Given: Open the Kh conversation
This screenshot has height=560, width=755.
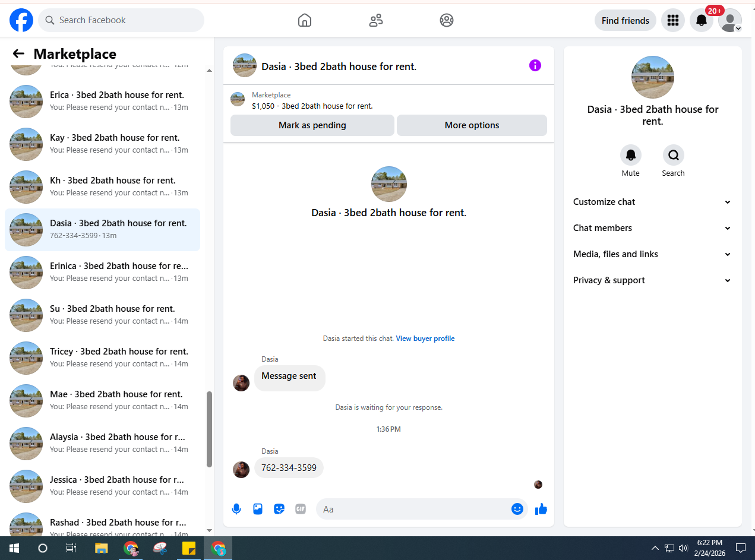Looking at the screenshot, I should coord(102,187).
